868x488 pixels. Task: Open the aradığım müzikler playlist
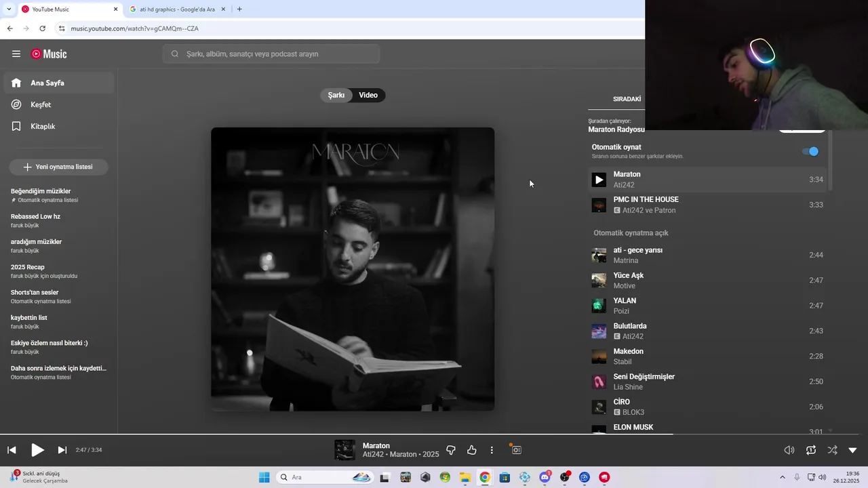(x=59, y=246)
